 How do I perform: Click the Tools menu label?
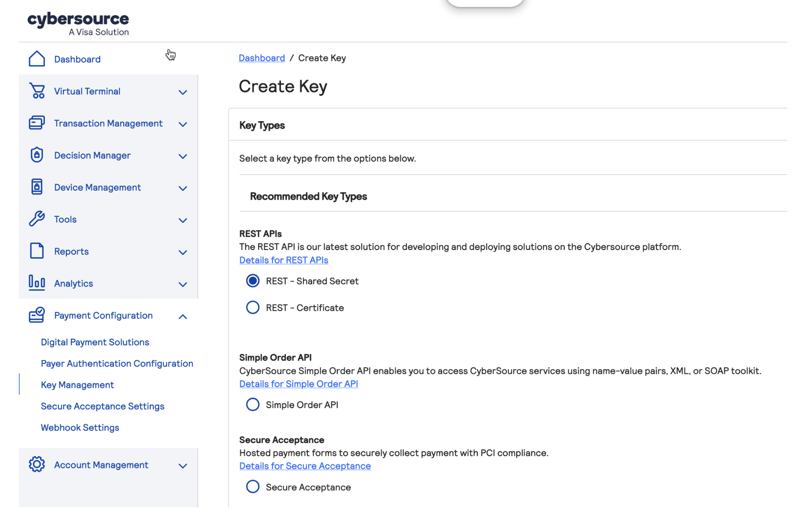[x=65, y=219]
